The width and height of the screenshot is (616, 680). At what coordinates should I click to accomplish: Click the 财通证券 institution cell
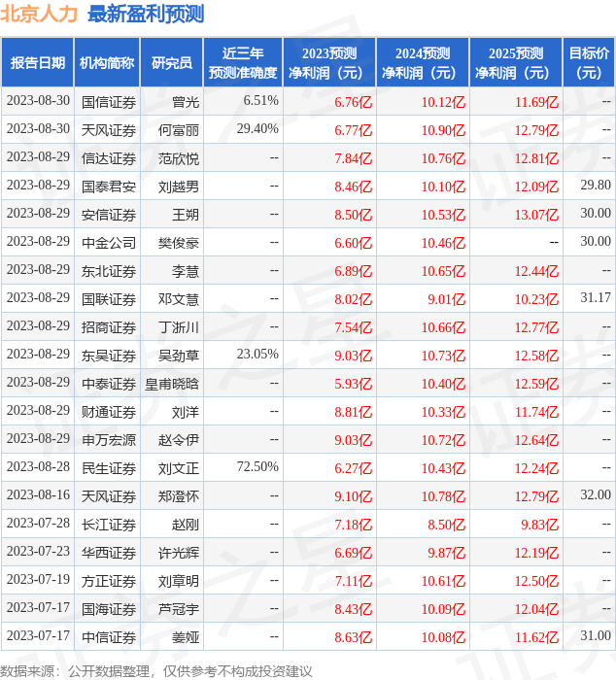[x=109, y=413]
